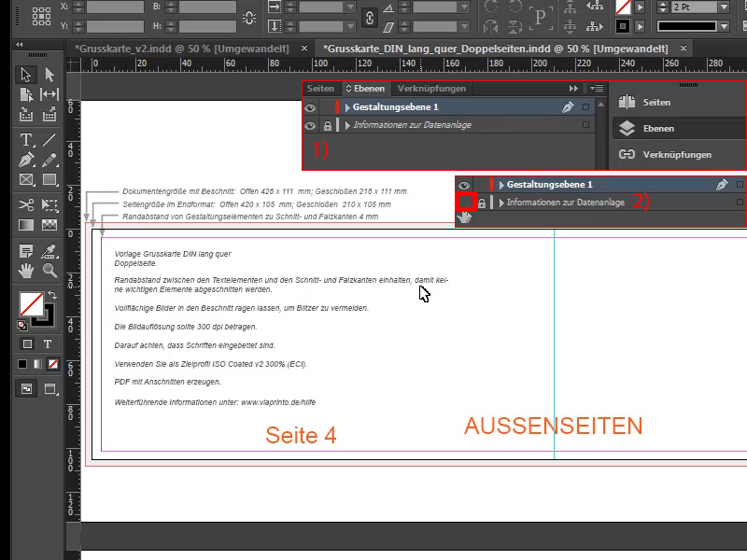The height and width of the screenshot is (560, 747).
Task: Select formatting affects text button
Action: coord(48,343)
